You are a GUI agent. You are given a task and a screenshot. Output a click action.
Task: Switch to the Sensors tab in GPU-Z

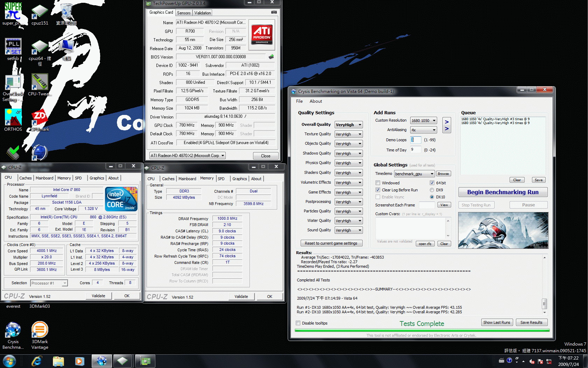(183, 13)
